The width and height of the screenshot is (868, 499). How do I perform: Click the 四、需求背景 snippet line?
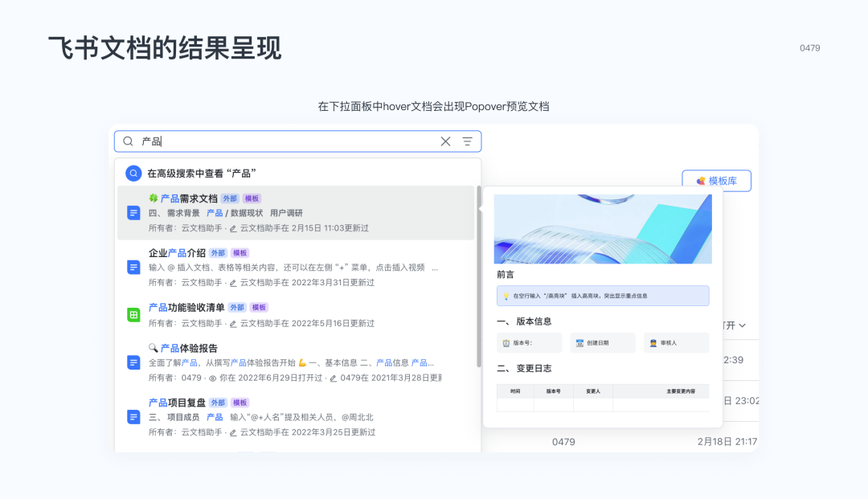pos(225,213)
